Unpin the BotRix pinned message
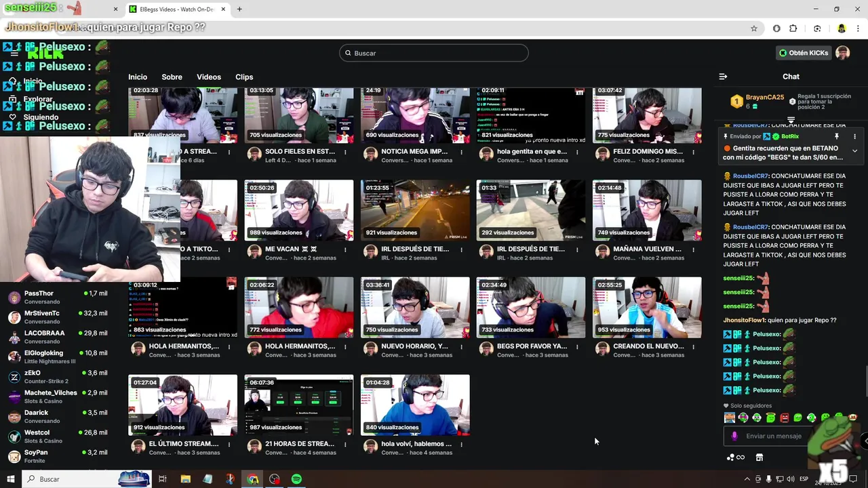Viewport: 868px width, 488px height. 837,136
